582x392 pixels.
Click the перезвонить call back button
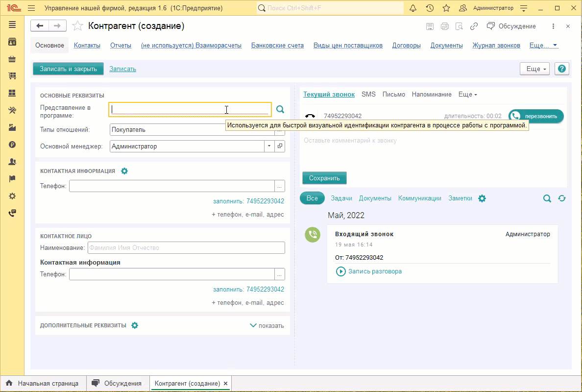tap(536, 116)
